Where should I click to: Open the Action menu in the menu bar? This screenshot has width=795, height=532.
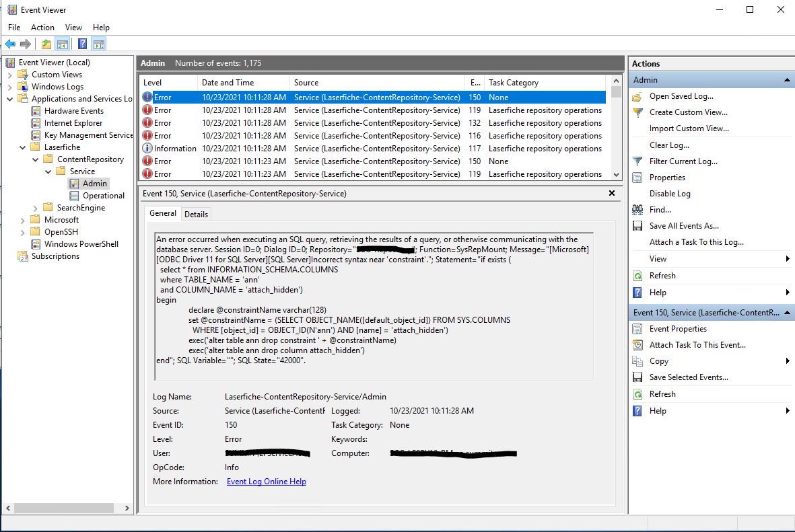[42, 28]
